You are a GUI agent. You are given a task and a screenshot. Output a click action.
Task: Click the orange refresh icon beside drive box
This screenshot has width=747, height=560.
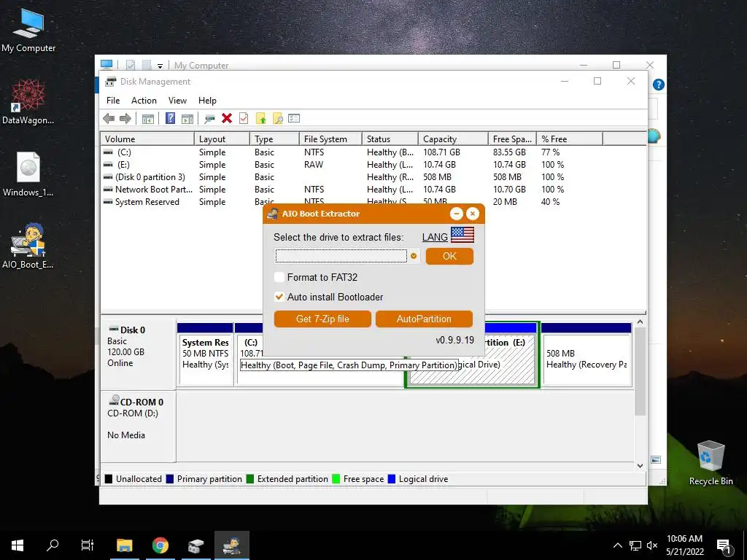414,256
